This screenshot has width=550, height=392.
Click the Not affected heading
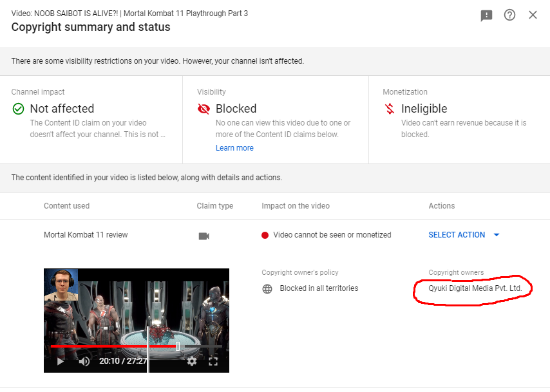pyautogui.click(x=62, y=109)
